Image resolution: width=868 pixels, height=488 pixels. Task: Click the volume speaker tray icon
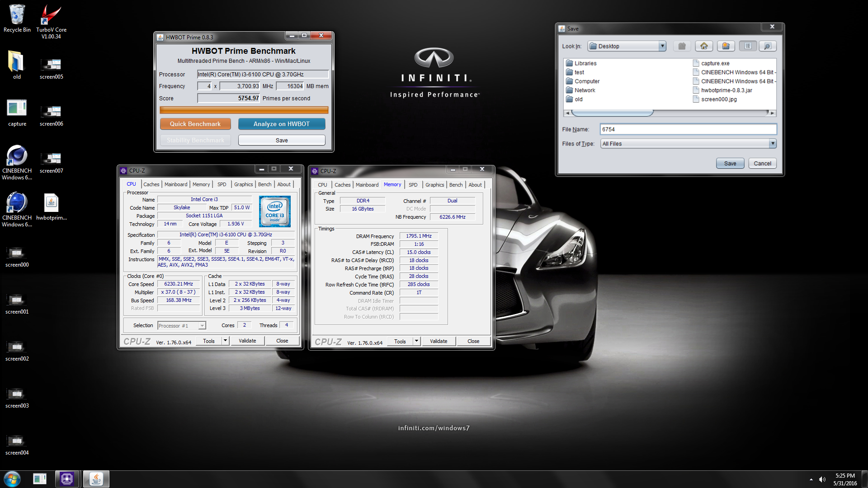click(822, 479)
